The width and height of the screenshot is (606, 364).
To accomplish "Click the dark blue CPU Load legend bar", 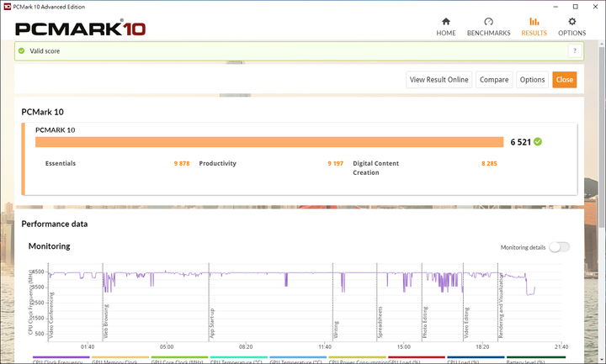I will click(x=476, y=357).
